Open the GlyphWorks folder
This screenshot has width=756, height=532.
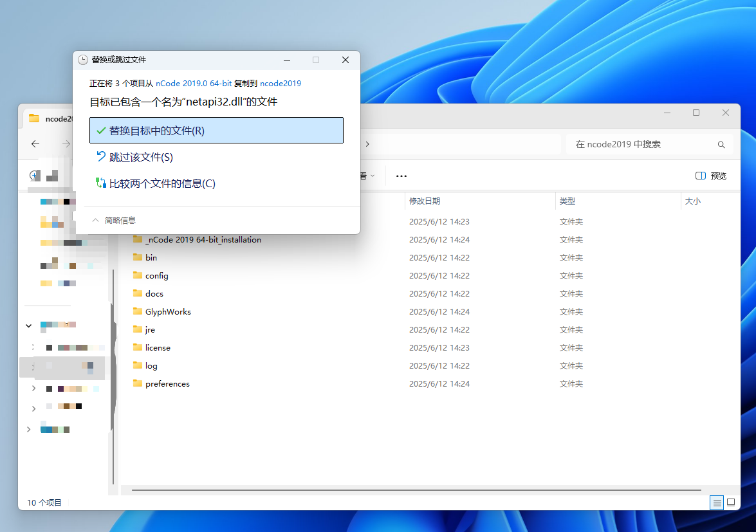tap(167, 311)
